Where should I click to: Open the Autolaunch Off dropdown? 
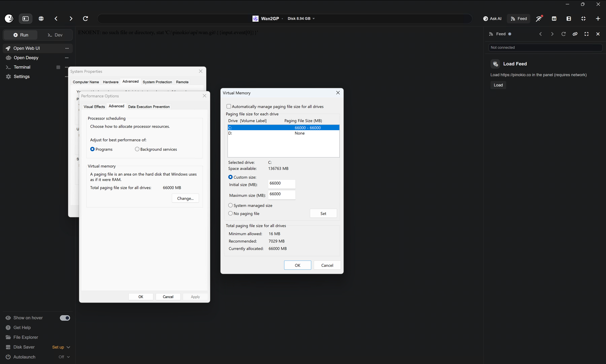click(64, 357)
